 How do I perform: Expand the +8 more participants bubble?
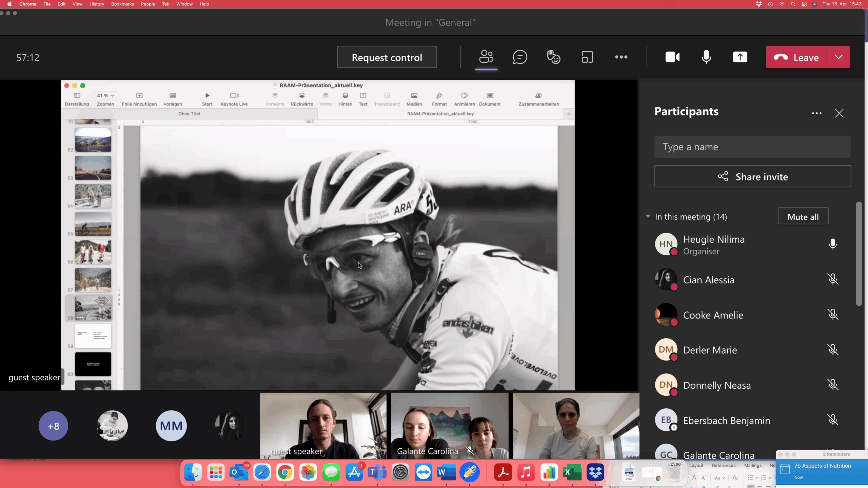pos(53,426)
